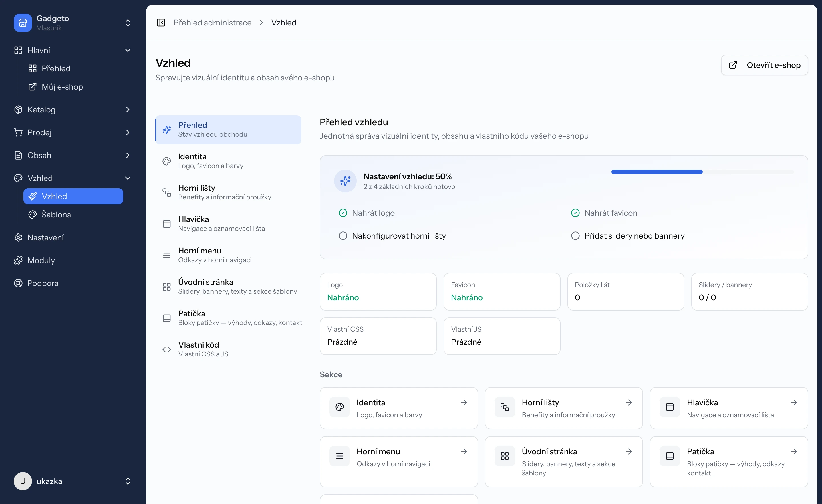
Task: Click the Moduly puzzle icon
Action: coord(18,261)
